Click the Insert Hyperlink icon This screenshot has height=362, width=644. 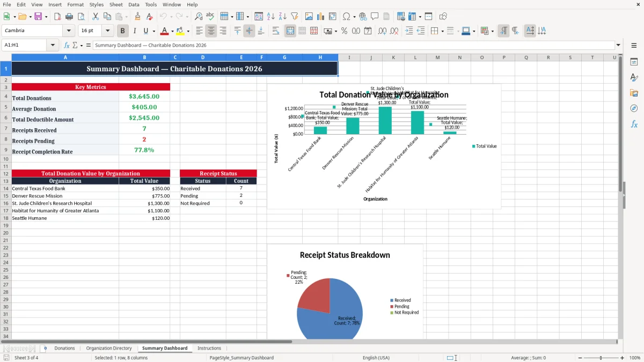click(x=363, y=17)
